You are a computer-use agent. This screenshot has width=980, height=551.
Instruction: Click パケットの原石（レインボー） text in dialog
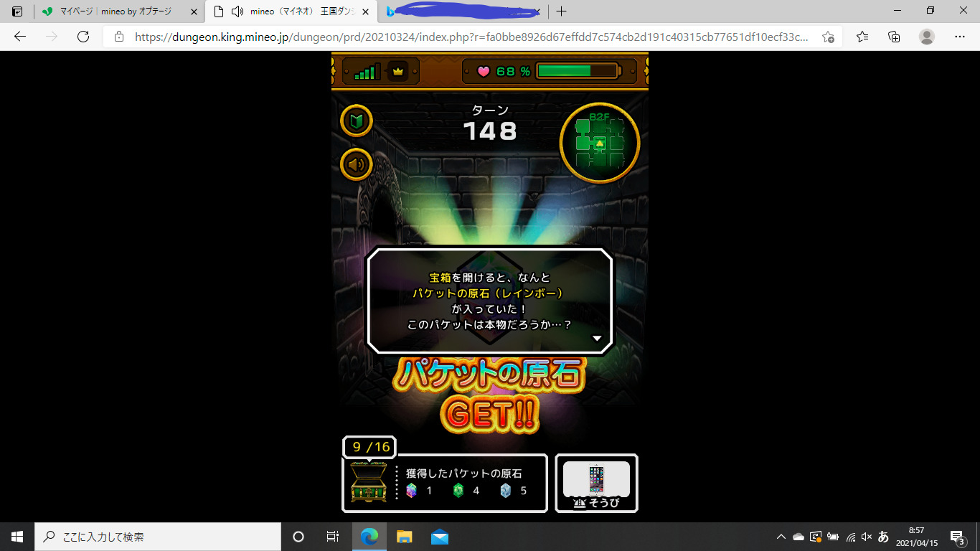489,293
